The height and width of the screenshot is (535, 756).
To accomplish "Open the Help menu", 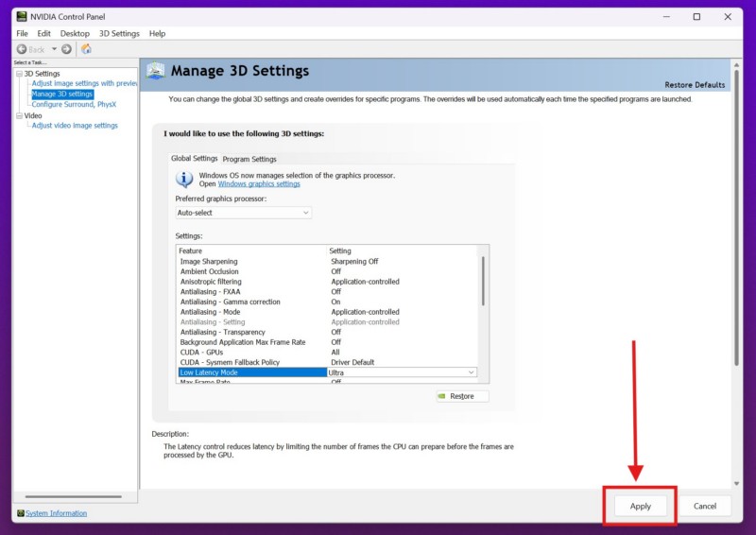I will click(157, 33).
